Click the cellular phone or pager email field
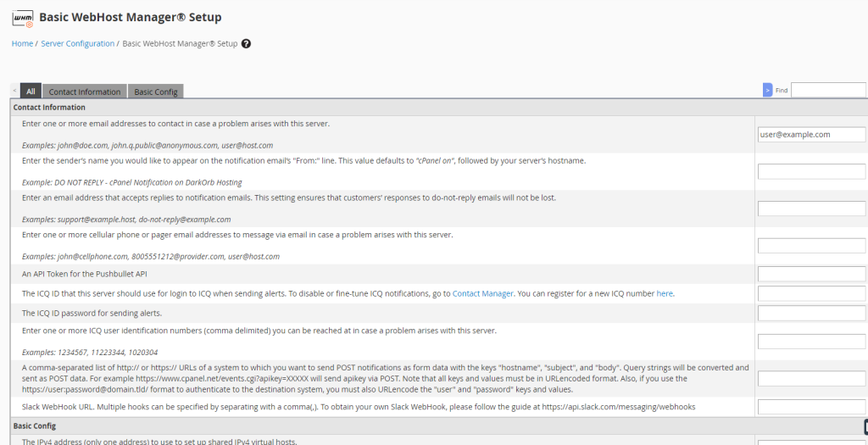 click(x=811, y=246)
